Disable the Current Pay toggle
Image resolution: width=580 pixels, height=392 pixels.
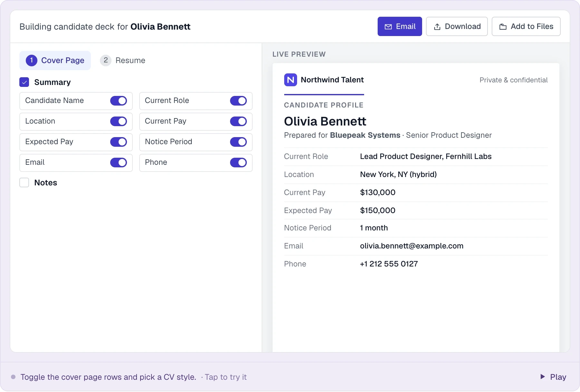tap(238, 121)
